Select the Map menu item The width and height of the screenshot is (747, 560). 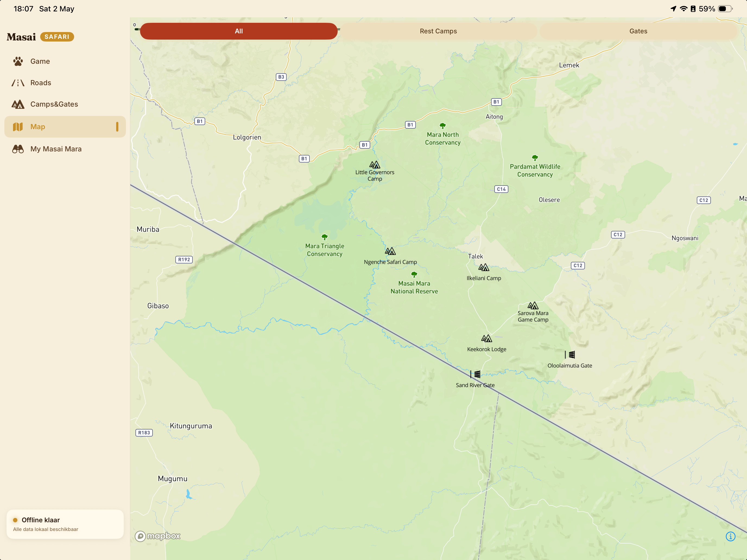pyautogui.click(x=65, y=127)
